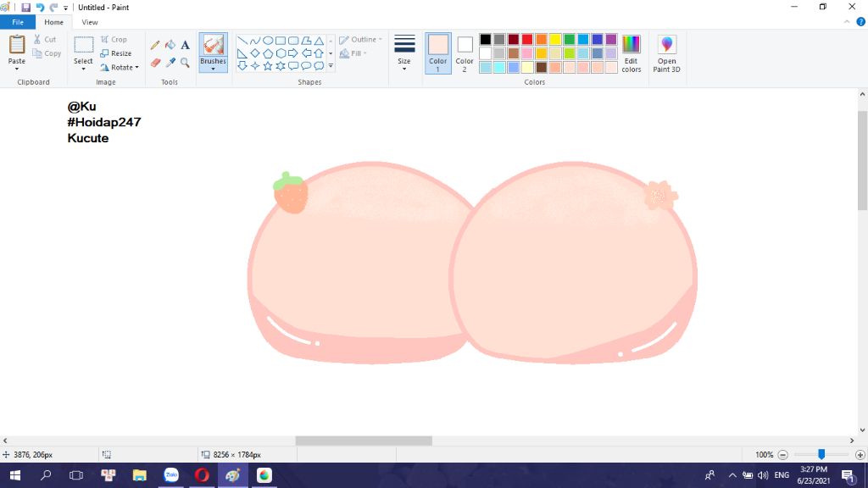Click the horizontal scrollbar thumb
The width and height of the screenshot is (868, 488).
tap(364, 441)
